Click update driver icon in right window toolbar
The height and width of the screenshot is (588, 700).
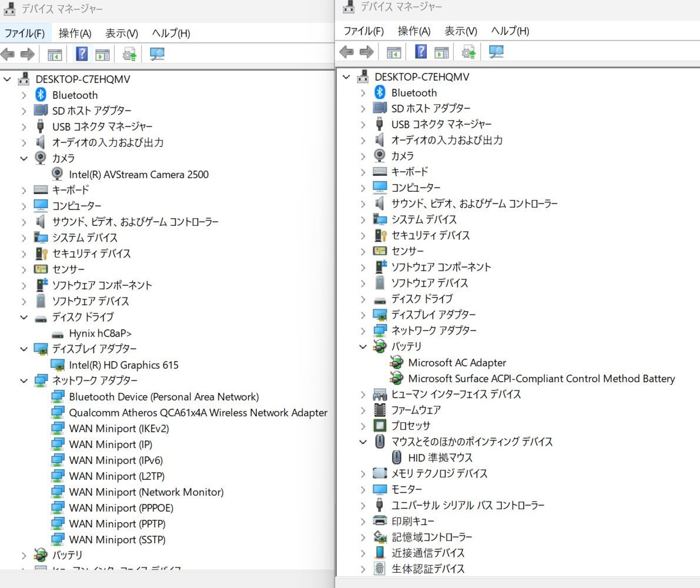469,52
